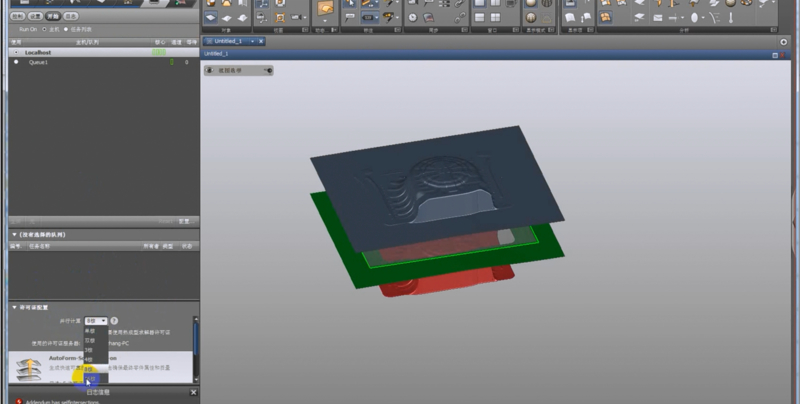Image resolution: width=800 pixels, height=404 pixels.
Task: Close the 日志信息 log panel
Action: point(193,392)
